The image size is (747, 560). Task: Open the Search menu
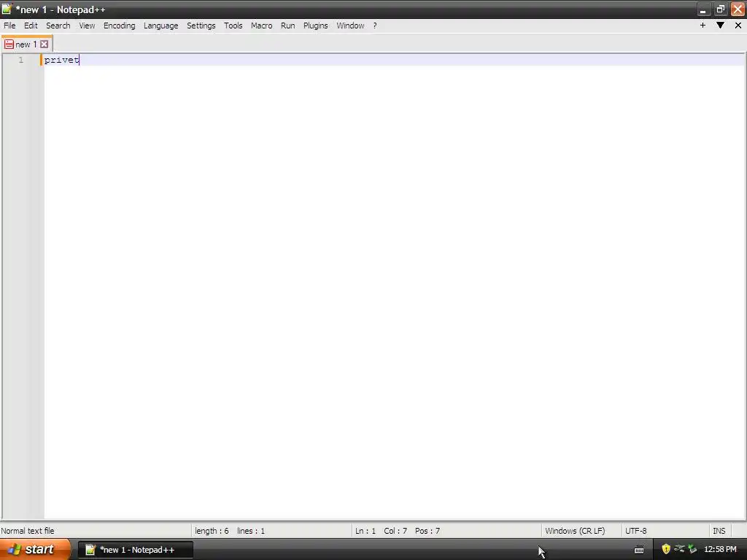point(58,26)
